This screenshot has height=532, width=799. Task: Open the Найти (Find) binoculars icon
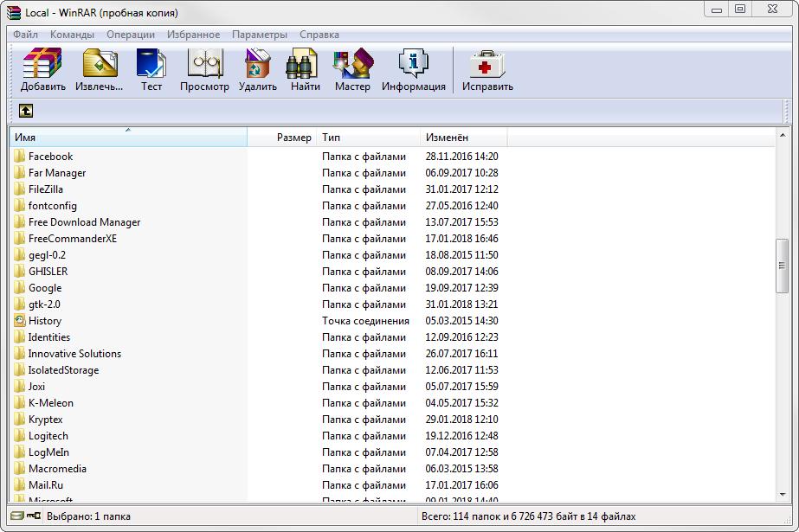tap(302, 64)
